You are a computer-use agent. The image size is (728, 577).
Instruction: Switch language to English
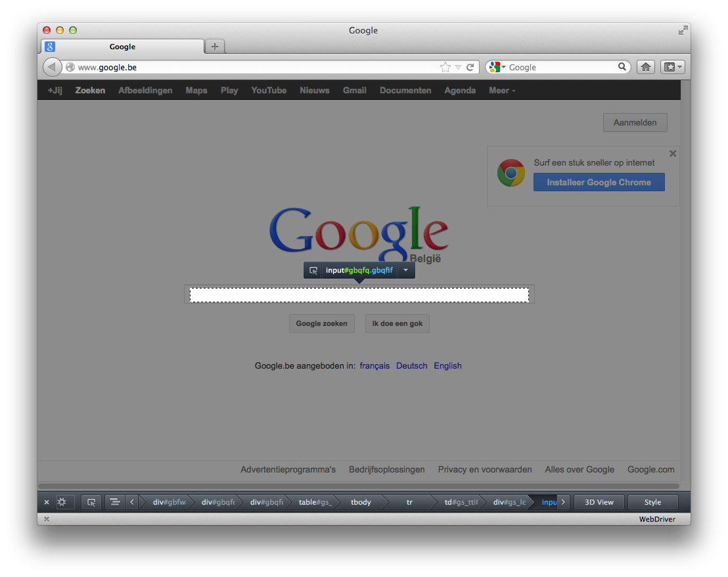point(447,366)
